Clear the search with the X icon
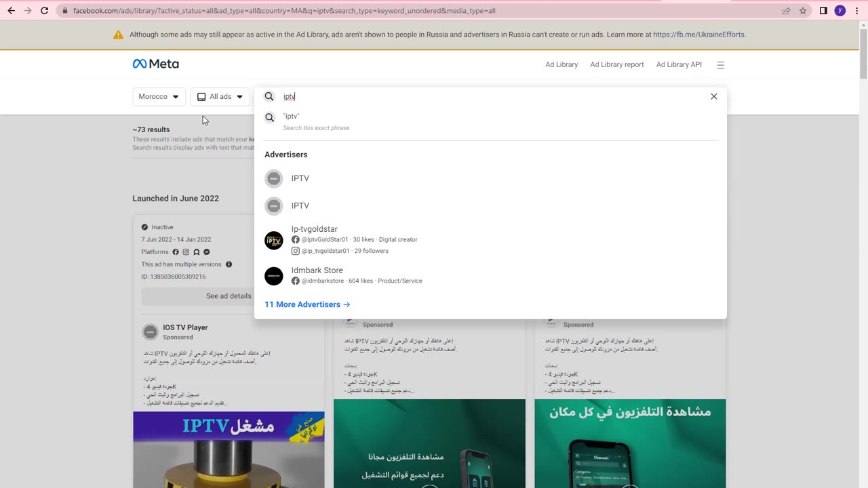868x488 pixels. 713,96
